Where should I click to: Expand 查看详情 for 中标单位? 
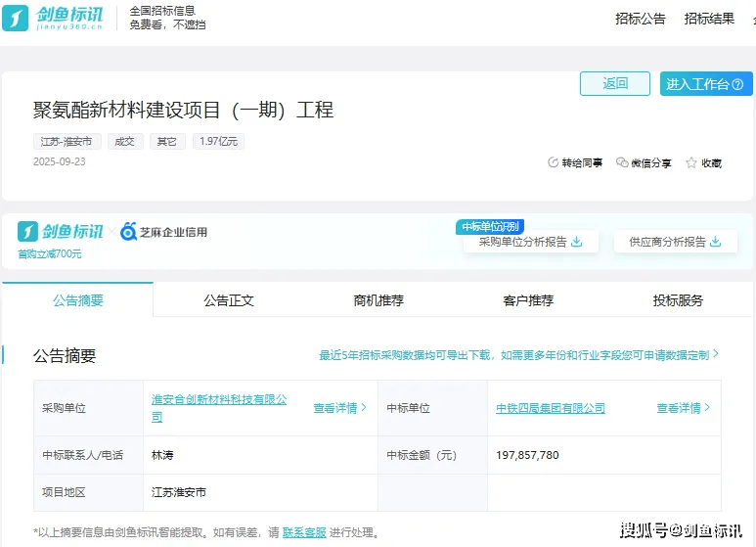684,408
